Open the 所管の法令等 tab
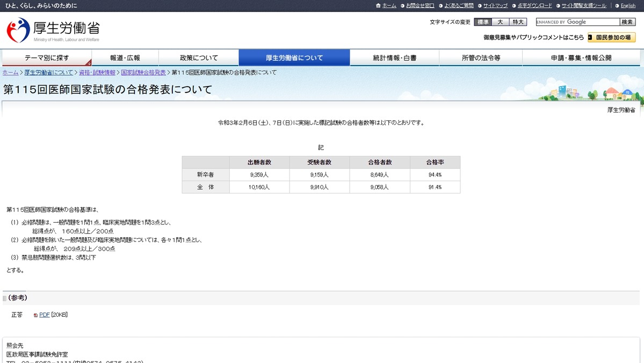This screenshot has height=363, width=644. (481, 58)
